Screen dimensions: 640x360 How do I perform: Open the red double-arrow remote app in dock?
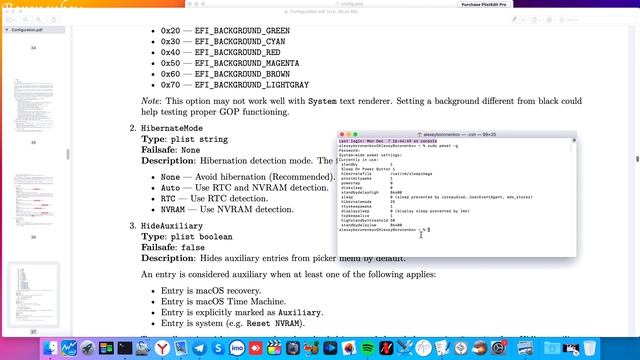point(256,348)
